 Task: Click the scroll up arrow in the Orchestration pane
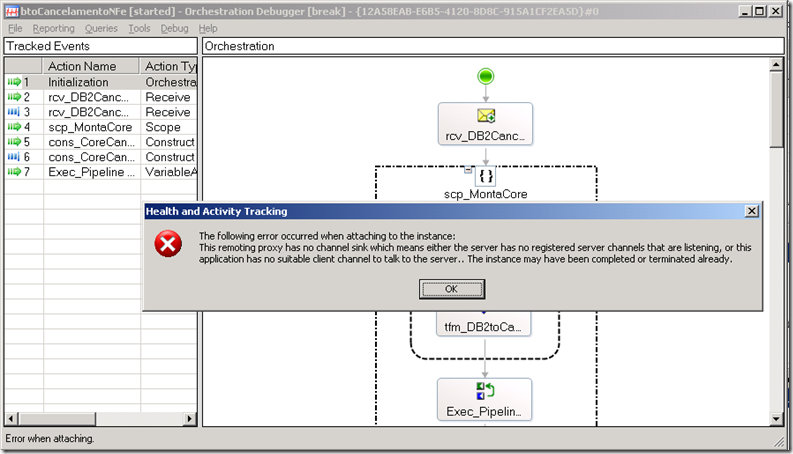(777, 65)
